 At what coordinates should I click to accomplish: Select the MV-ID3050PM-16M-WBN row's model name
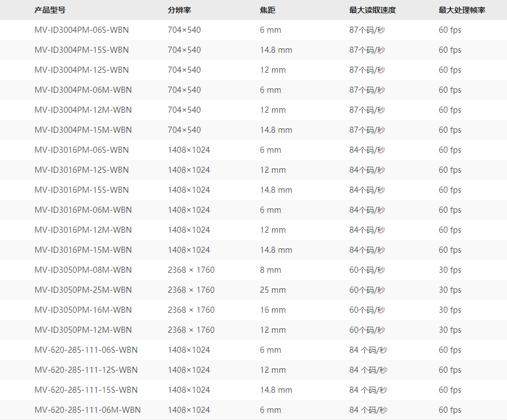coord(83,310)
